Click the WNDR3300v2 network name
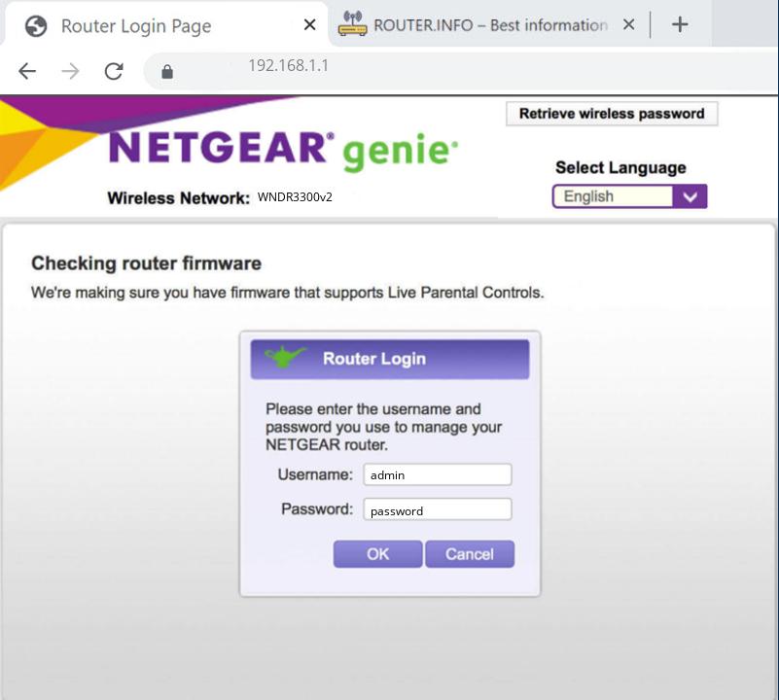779x700 pixels. pyautogui.click(x=295, y=197)
